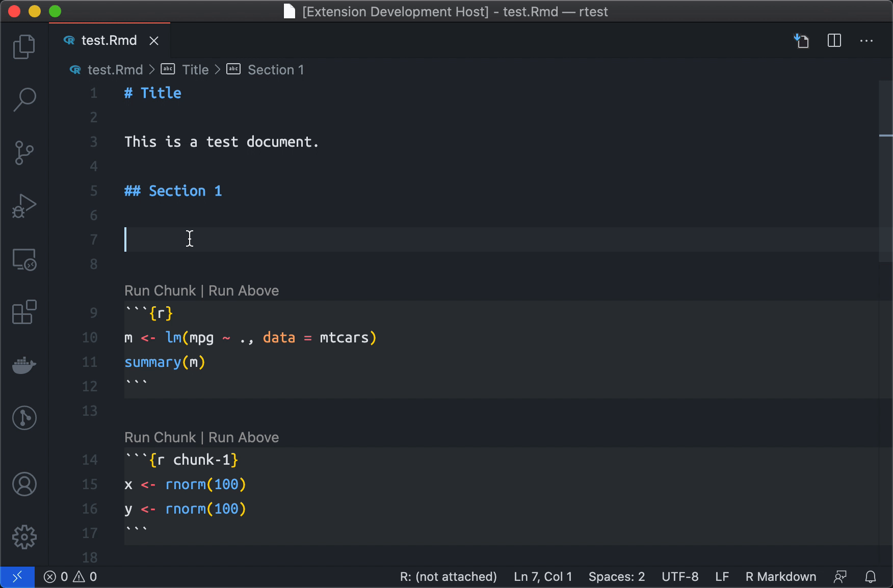Click the '# Title' heading text
893x588 pixels.
click(153, 93)
